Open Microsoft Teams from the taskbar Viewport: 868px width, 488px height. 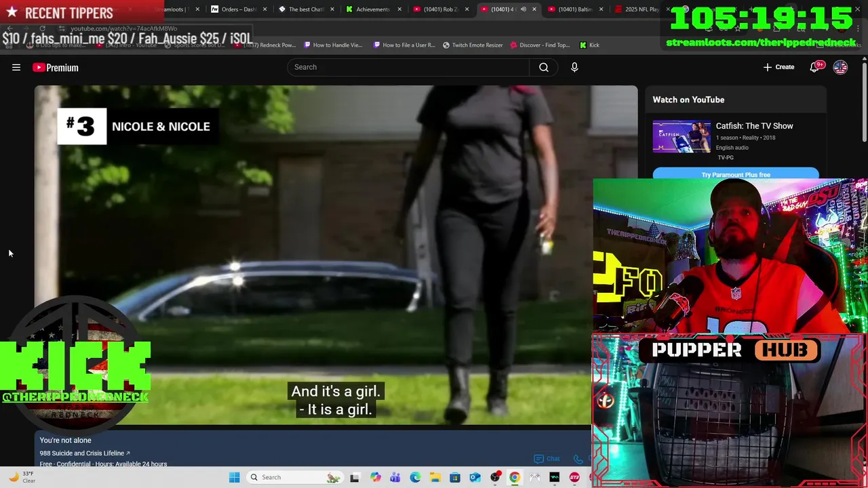click(395, 477)
